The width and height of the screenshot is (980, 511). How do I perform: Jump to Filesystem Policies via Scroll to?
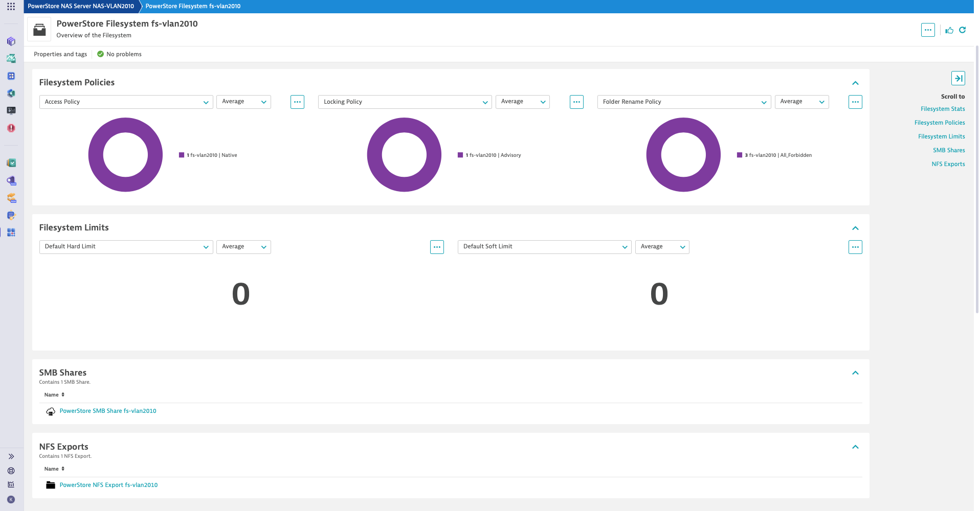(940, 123)
